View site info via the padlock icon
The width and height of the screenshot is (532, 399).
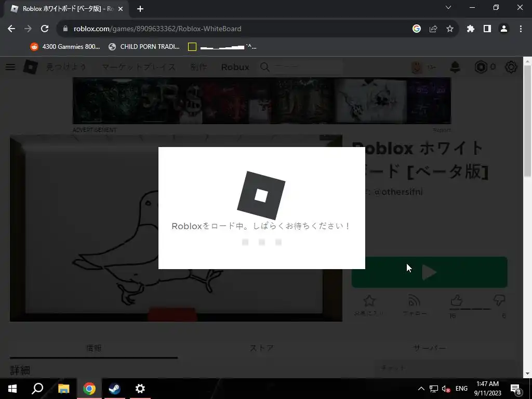65,29
